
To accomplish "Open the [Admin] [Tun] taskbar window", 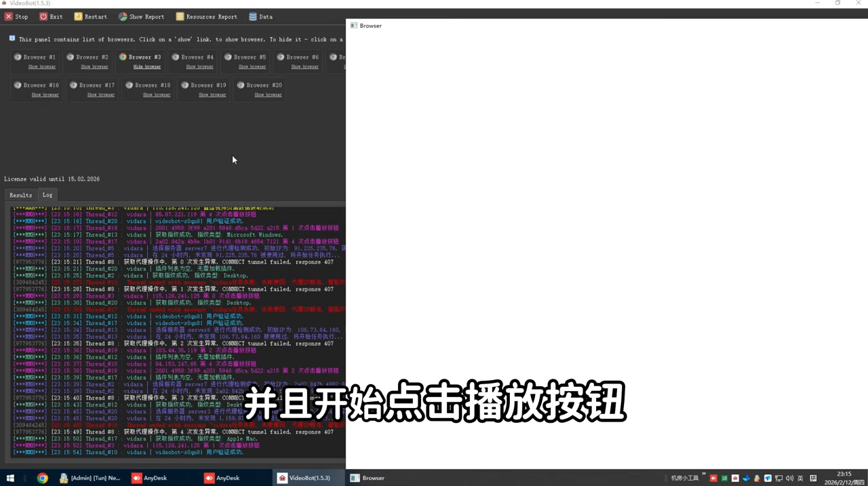I will click(x=90, y=478).
